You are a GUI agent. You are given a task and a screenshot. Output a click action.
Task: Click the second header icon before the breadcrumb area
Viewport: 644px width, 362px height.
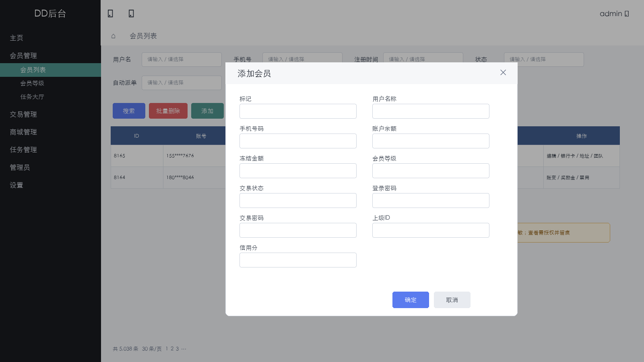(131, 14)
